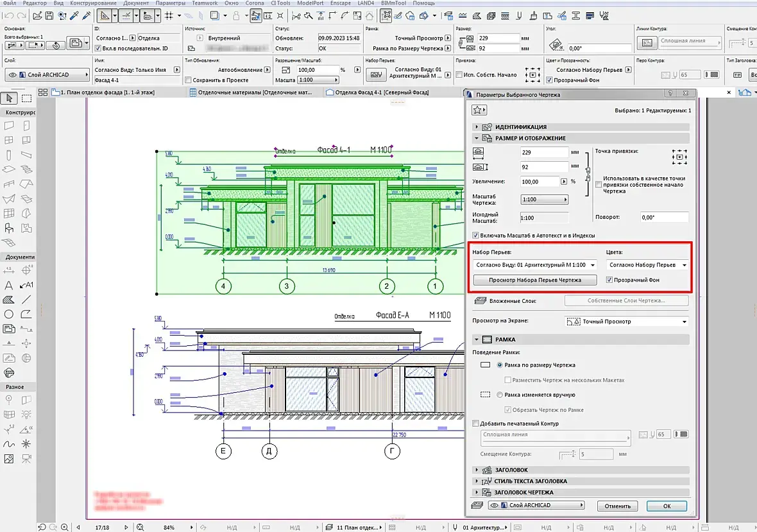Toggle 'Прозрачный Фон' checkbox in dialog
Image resolution: width=757 pixels, height=532 pixels.
[609, 280]
